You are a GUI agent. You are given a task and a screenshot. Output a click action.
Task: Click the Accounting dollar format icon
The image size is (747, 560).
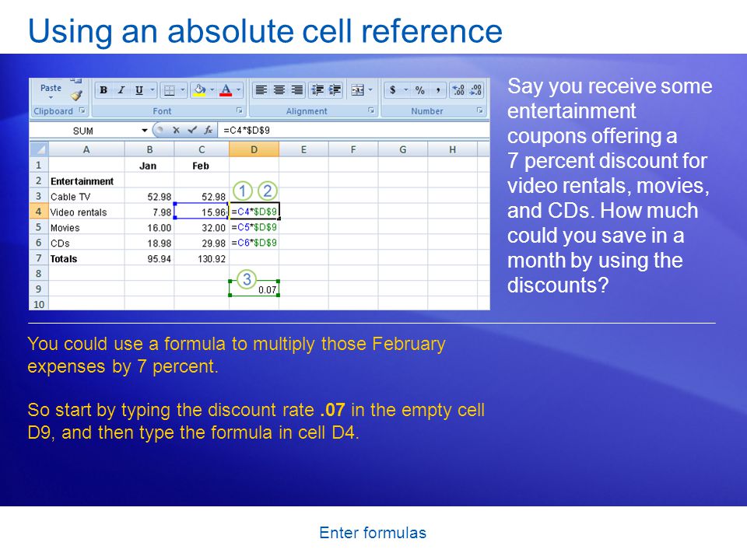[x=392, y=90]
